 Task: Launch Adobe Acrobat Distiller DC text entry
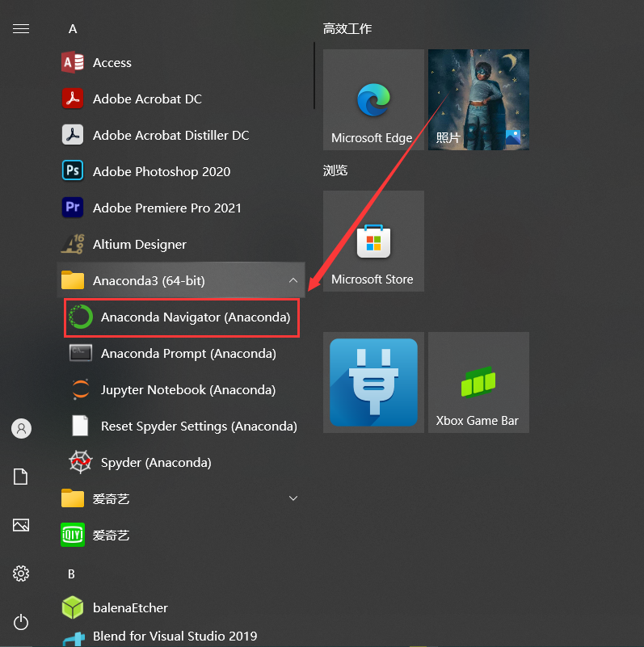[171, 136]
